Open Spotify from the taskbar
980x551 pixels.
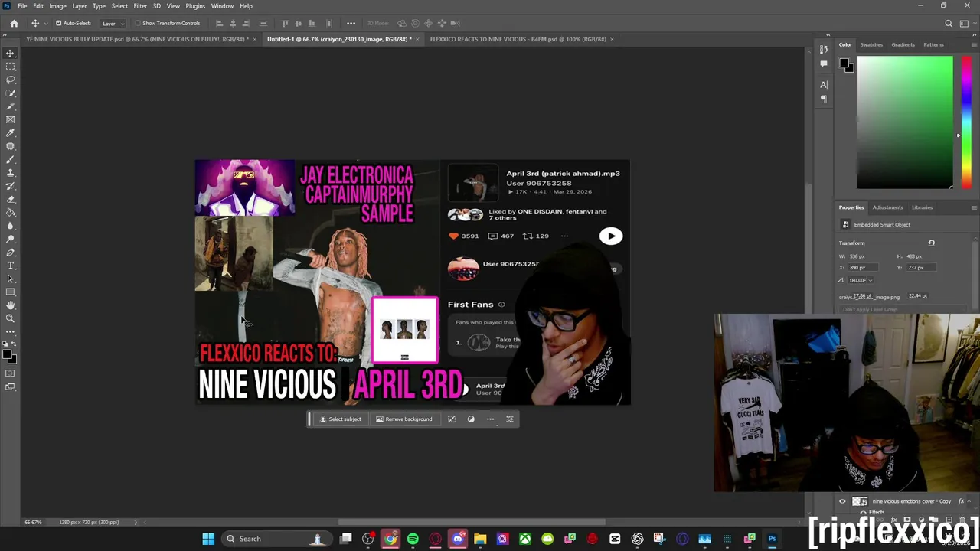coord(413,539)
